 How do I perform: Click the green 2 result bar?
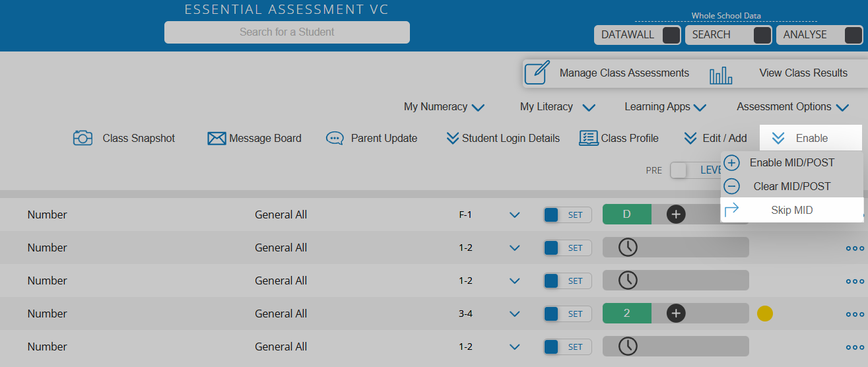(x=627, y=314)
